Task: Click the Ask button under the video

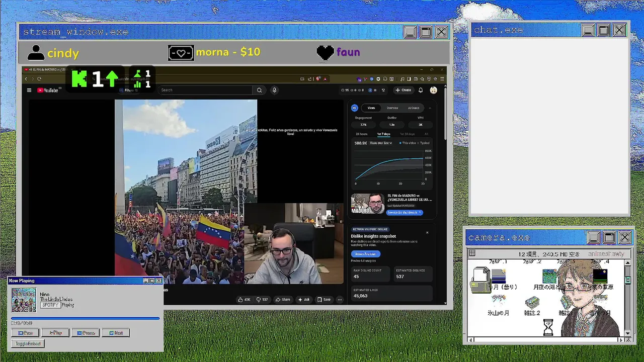Action: pyautogui.click(x=304, y=299)
